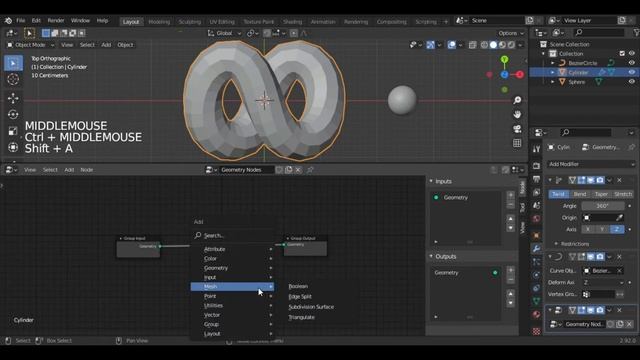
Task: Open the Material properties tab icon
Action: (537, 315)
